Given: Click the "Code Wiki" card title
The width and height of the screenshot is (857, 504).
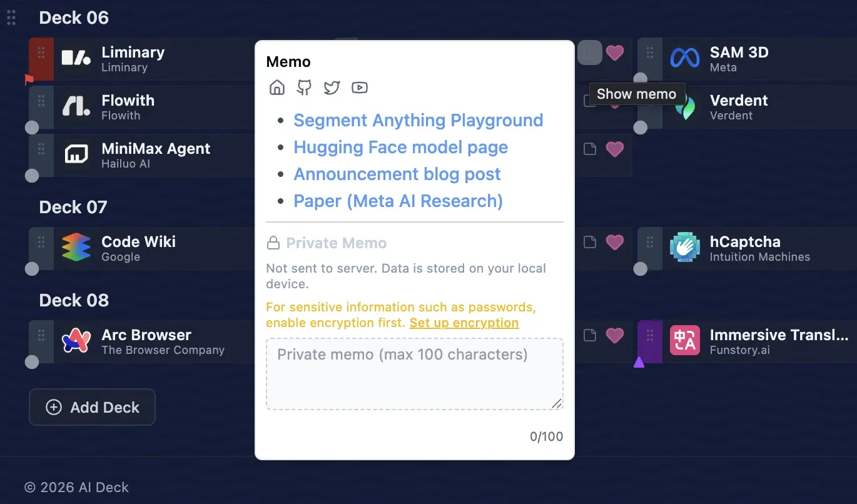Looking at the screenshot, I should (x=139, y=241).
